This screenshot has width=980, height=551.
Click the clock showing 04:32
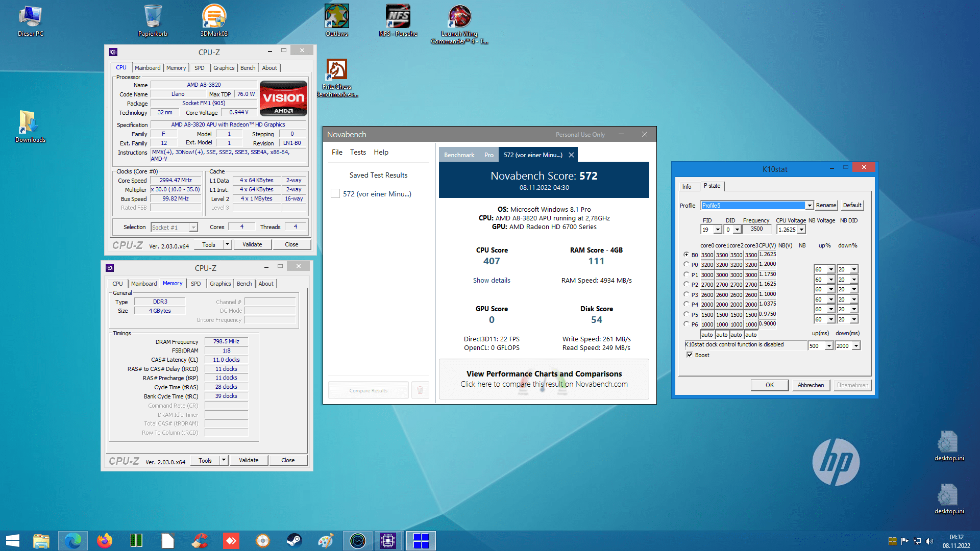coord(957,537)
